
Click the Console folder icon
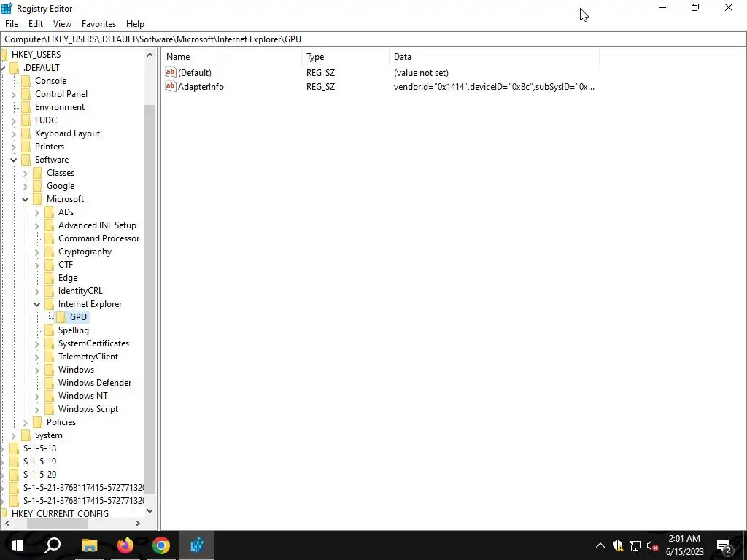[x=26, y=81]
